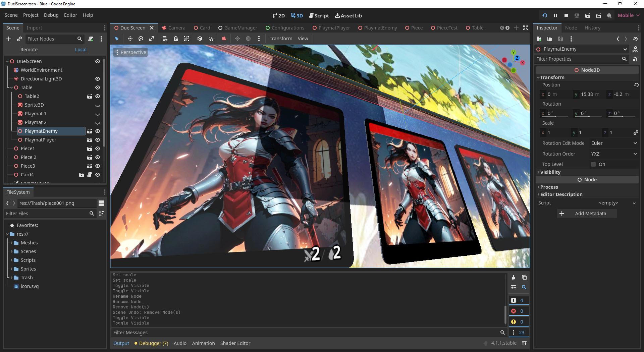Activate the Select mode arrow tool

pyautogui.click(x=117, y=39)
